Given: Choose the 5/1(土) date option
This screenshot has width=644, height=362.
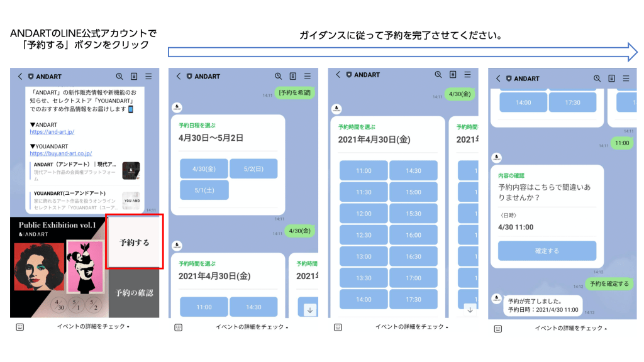Looking at the screenshot, I should (x=204, y=190).
